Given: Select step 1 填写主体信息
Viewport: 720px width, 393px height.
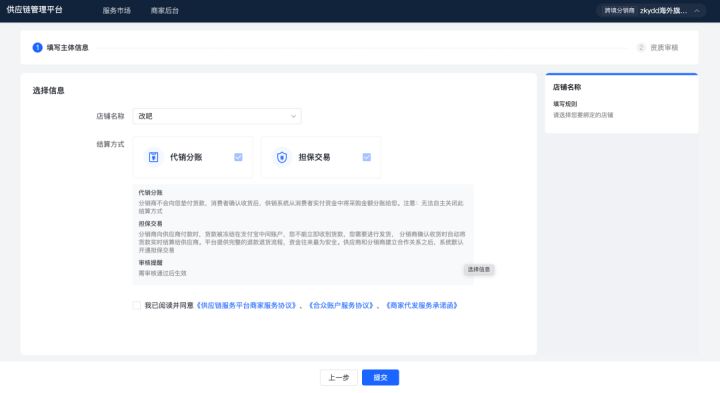Looking at the screenshot, I should click(60, 47).
